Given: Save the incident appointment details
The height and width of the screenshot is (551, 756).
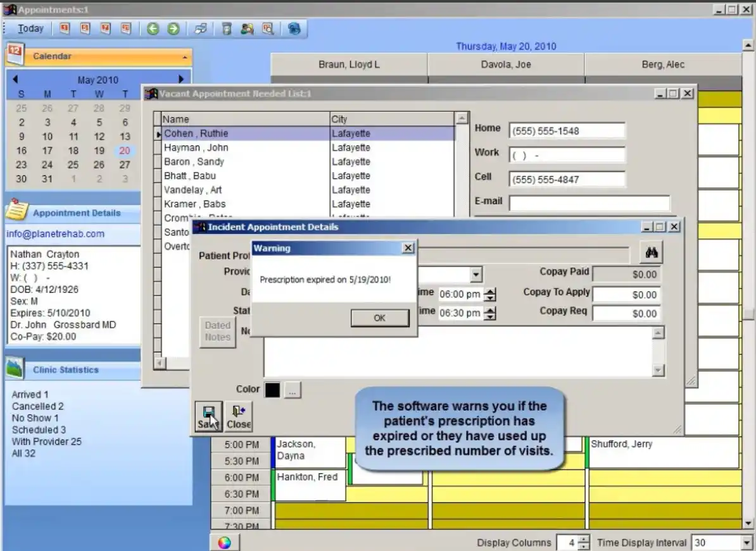Looking at the screenshot, I should click(x=207, y=416).
